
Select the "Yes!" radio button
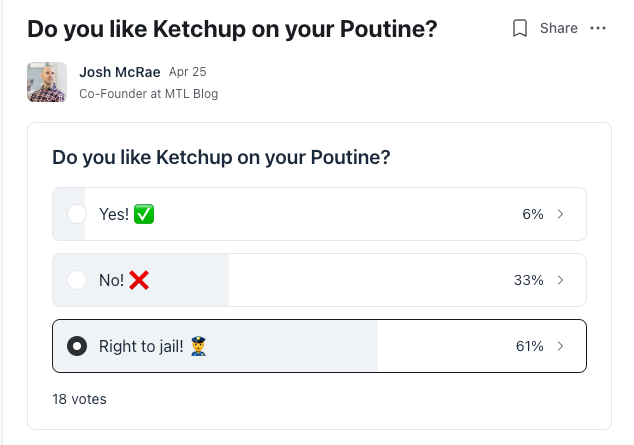click(x=76, y=214)
